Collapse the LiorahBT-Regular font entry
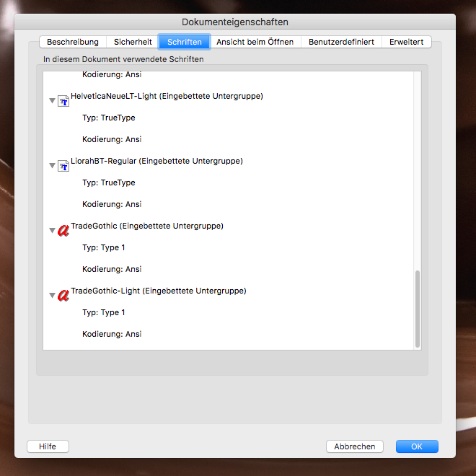 [52, 165]
